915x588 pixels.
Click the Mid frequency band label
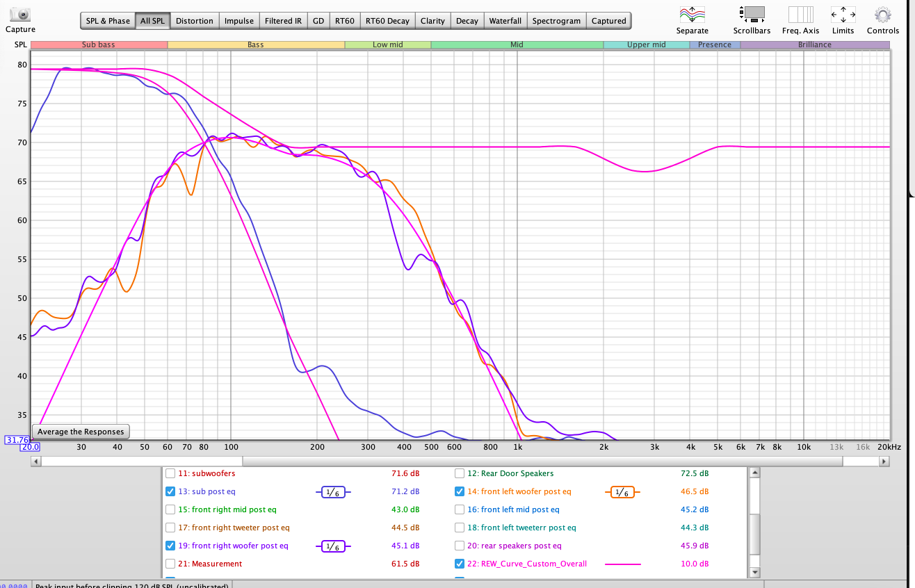pos(517,44)
